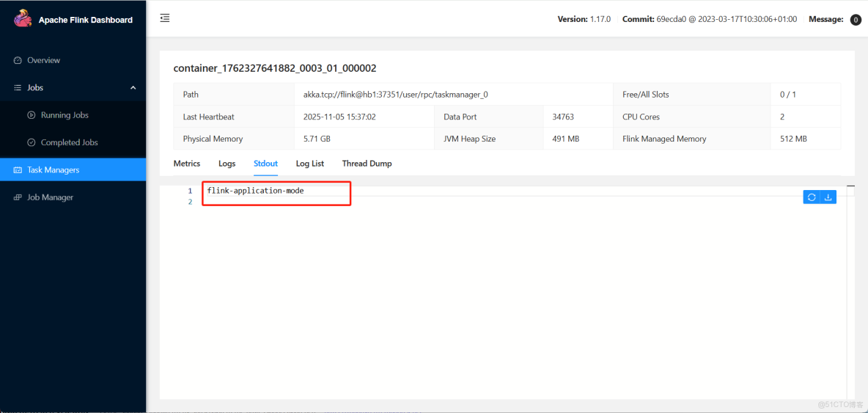Image resolution: width=868 pixels, height=413 pixels.
Task: Switch to the Metrics tab
Action: [186, 164]
